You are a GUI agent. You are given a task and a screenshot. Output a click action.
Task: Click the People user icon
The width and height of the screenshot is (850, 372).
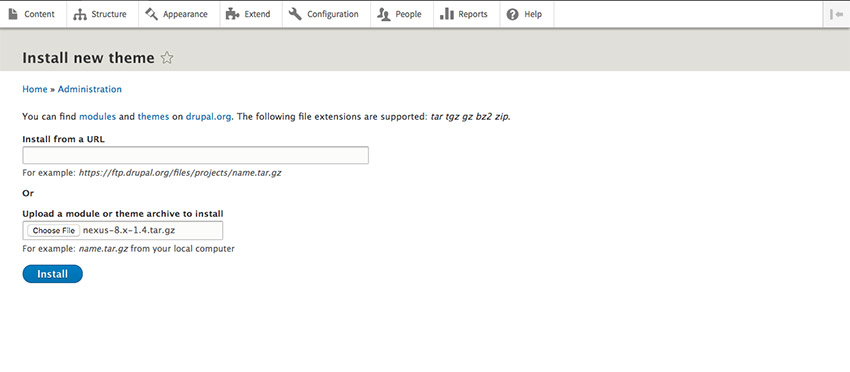pos(384,15)
